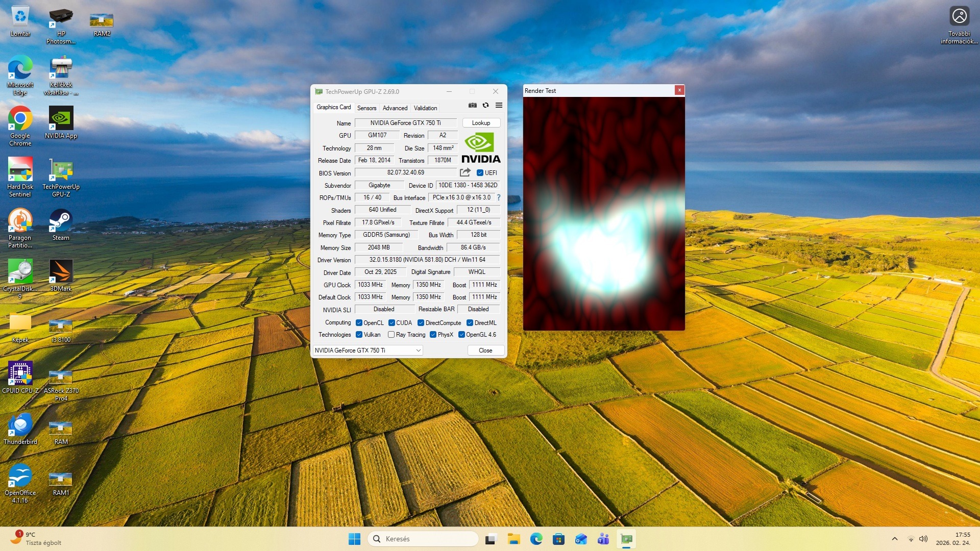Open the GPU-Z hamburger menu icon
The image size is (980, 551).
pos(499,106)
